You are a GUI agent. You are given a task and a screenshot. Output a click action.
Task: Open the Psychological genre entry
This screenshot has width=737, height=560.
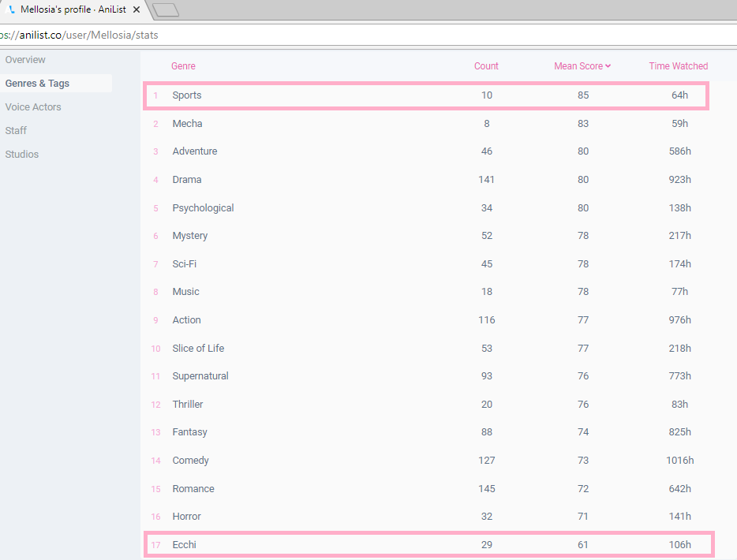(203, 208)
